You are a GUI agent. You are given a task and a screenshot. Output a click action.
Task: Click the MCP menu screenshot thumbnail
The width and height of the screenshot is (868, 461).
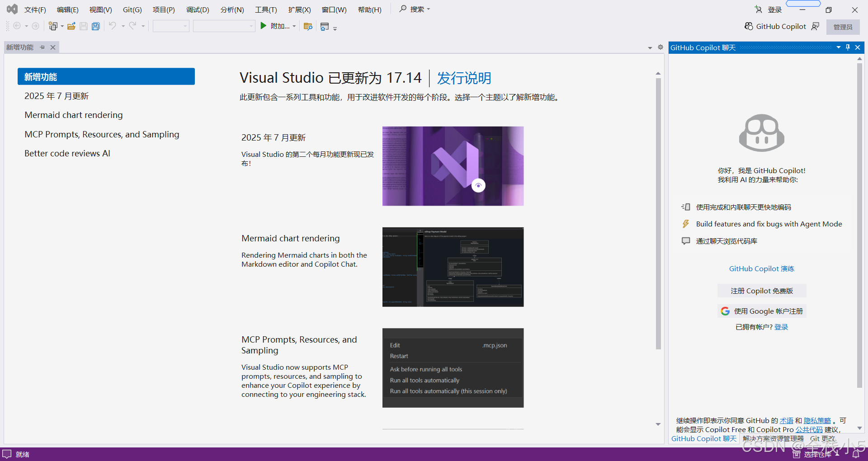click(x=453, y=368)
